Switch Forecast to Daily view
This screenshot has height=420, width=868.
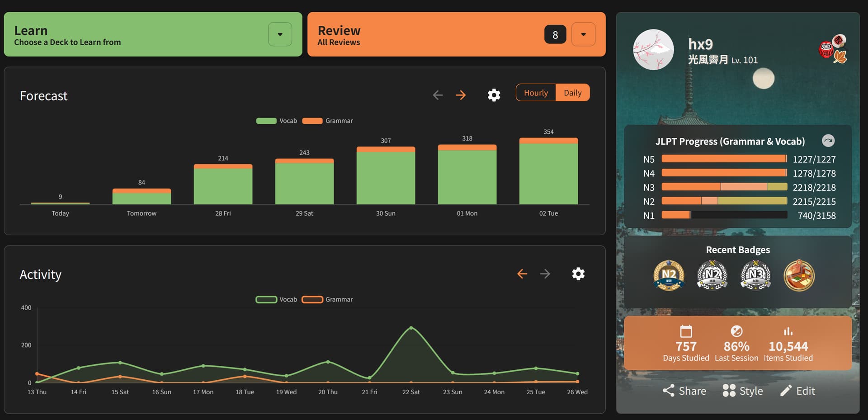tap(572, 93)
